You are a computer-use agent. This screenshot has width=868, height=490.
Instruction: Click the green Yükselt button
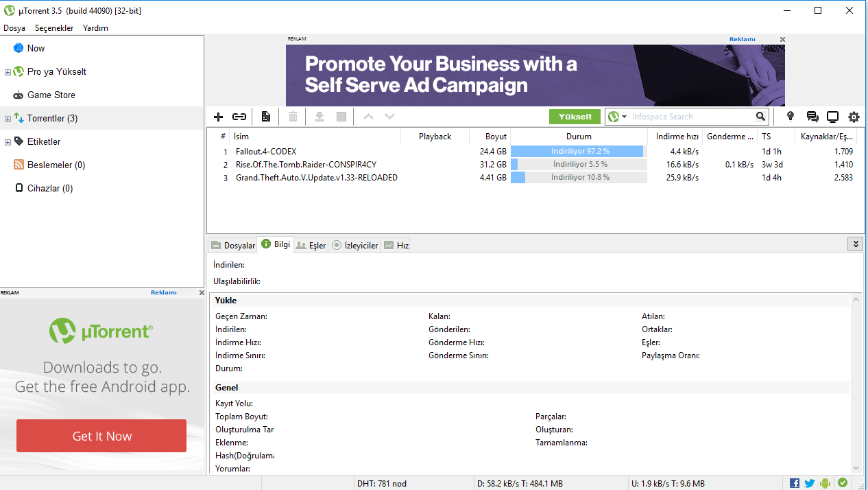tap(575, 117)
